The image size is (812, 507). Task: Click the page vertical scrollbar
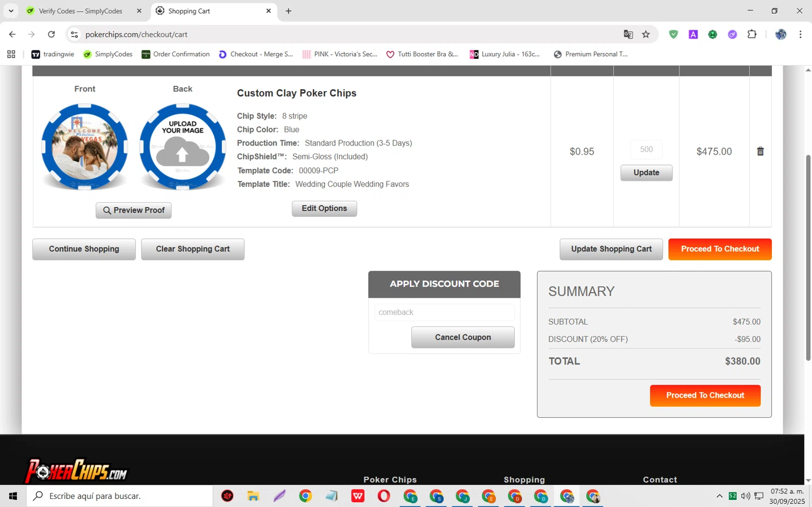(808, 257)
